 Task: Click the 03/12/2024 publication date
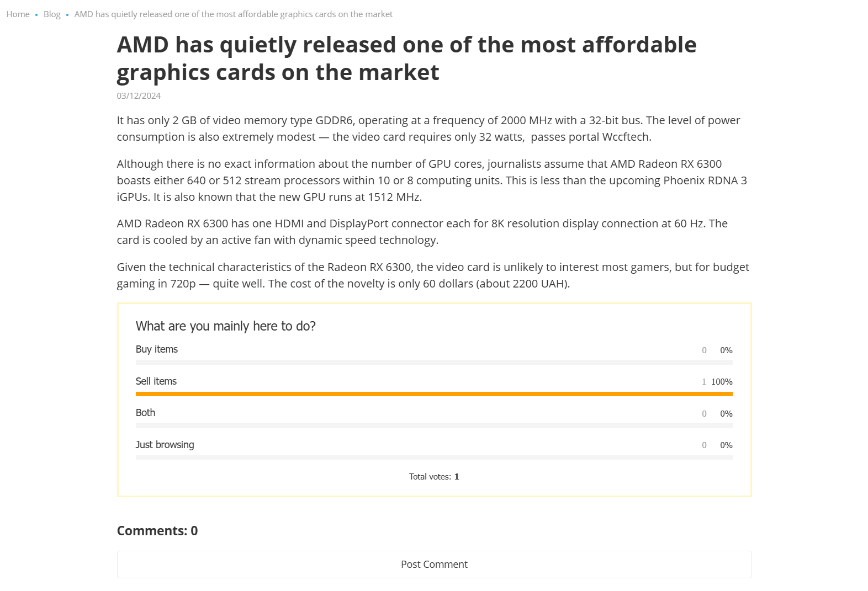(139, 96)
